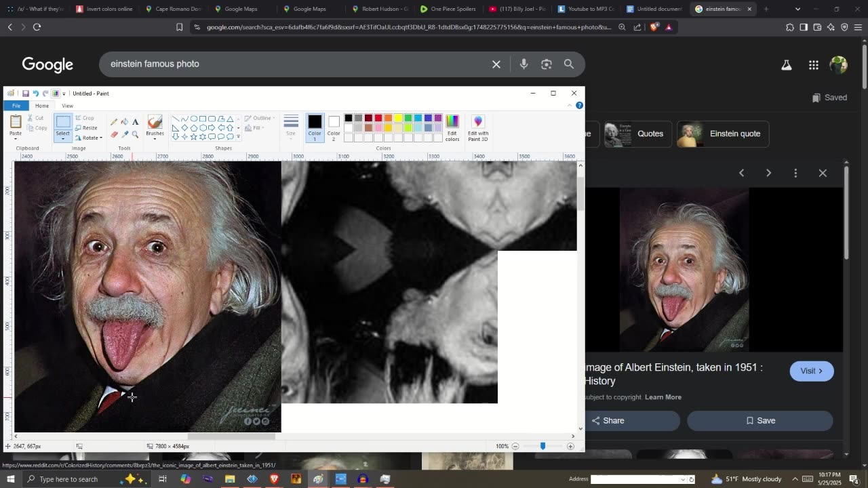Switch to the View ribbon tab
The height and width of the screenshot is (488, 868).
click(x=67, y=106)
